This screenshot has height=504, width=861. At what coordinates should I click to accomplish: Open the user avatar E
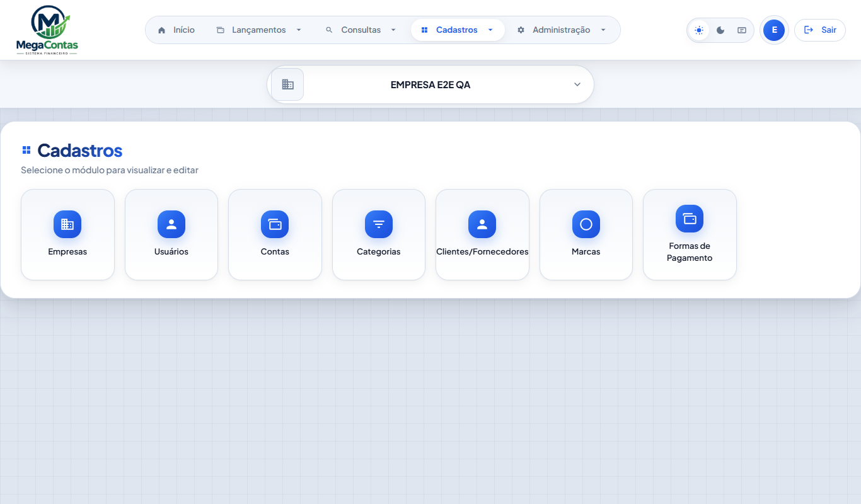tap(774, 30)
